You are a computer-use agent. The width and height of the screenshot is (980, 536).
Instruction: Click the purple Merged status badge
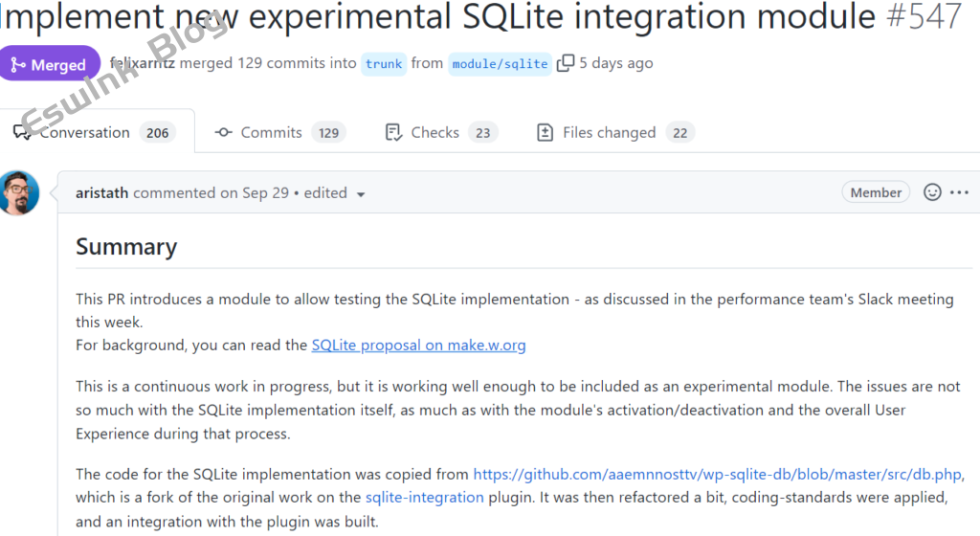coord(50,64)
